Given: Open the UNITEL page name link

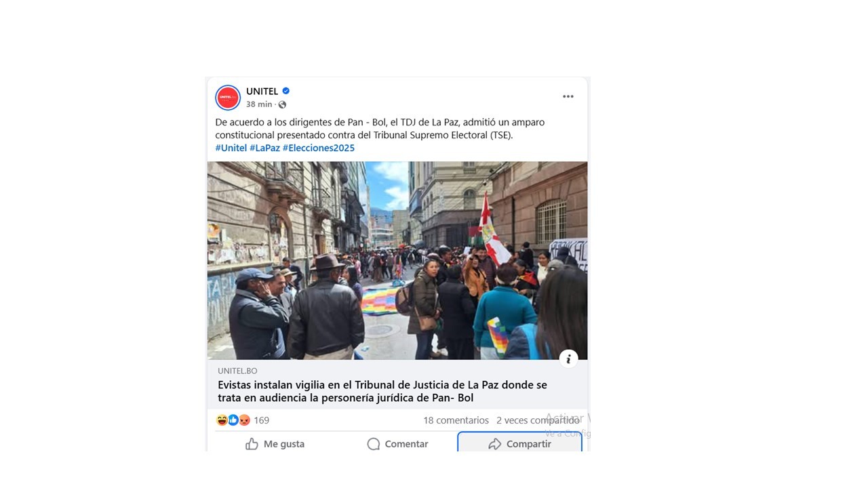Looking at the screenshot, I should point(262,91).
